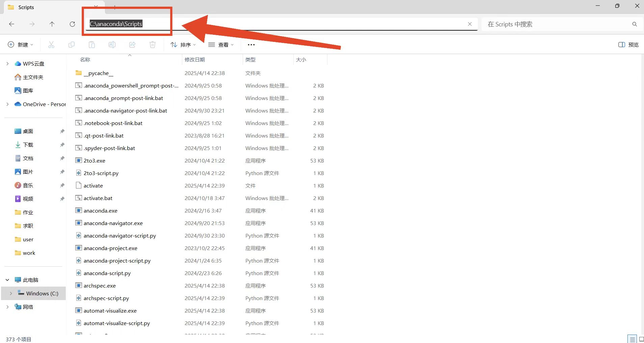Select the 2to3.exe file icon
This screenshot has width=644, height=343.
tap(79, 161)
